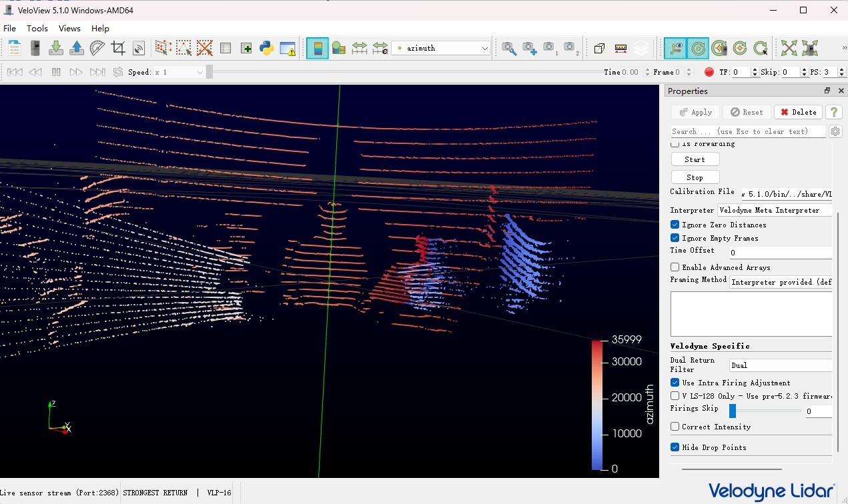Click the green download-arrow save icon
848x504 pixels.
click(x=56, y=48)
